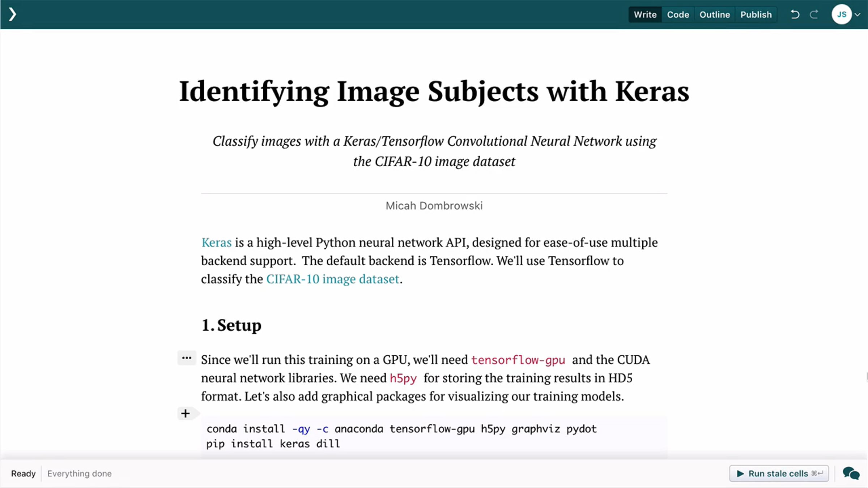This screenshot has width=868, height=488.
Task: Expand the sidebar with the chevron icon
Action: coord(13,14)
